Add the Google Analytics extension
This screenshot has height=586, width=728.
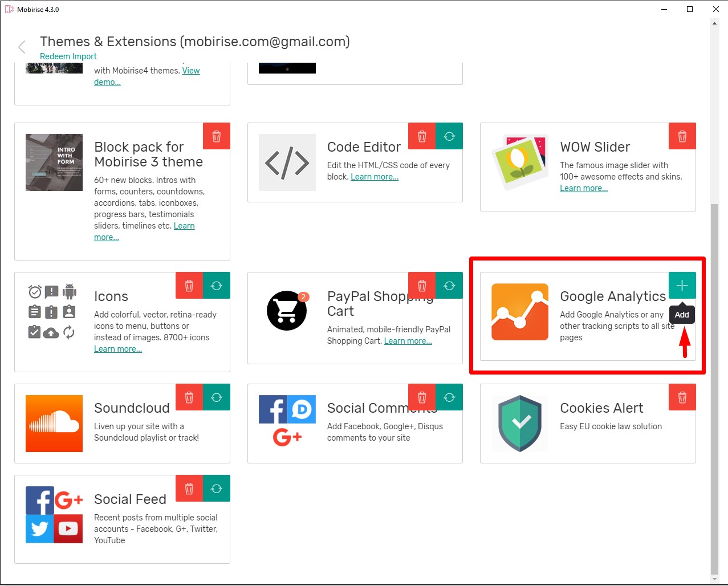point(682,286)
